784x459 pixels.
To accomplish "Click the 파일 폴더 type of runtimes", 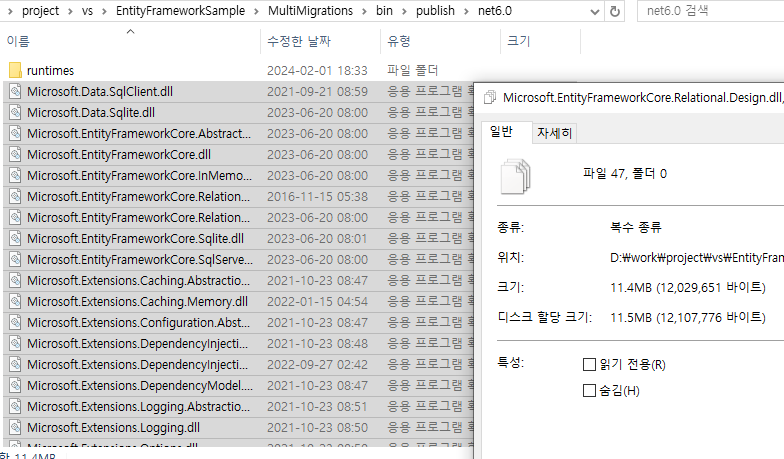I will point(412,70).
